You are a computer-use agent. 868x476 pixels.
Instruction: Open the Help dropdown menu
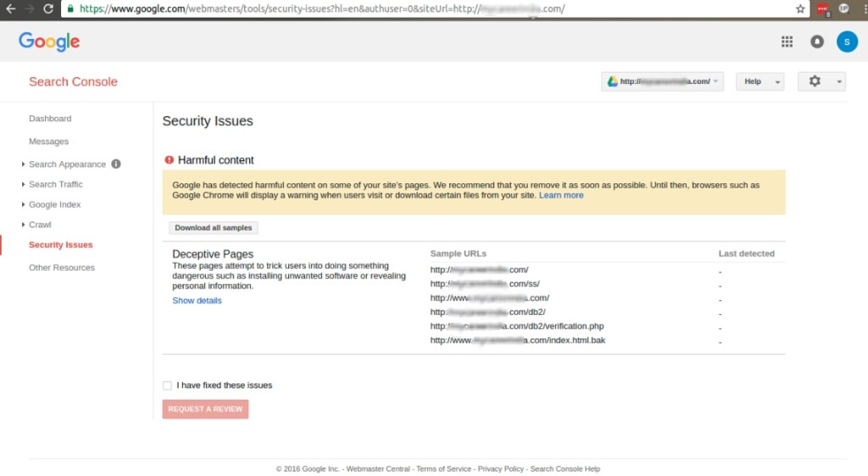pyautogui.click(x=759, y=81)
